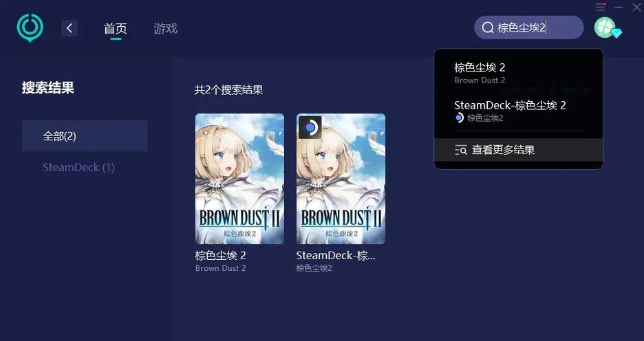
Task: Select the 全部(2) filter
Action: coord(85,136)
